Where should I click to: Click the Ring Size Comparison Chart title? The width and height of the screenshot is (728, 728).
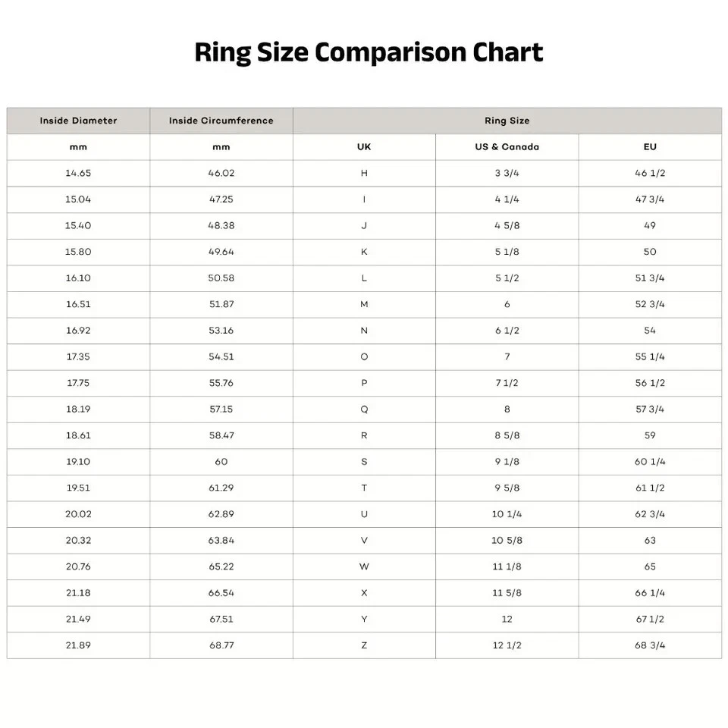[369, 52]
